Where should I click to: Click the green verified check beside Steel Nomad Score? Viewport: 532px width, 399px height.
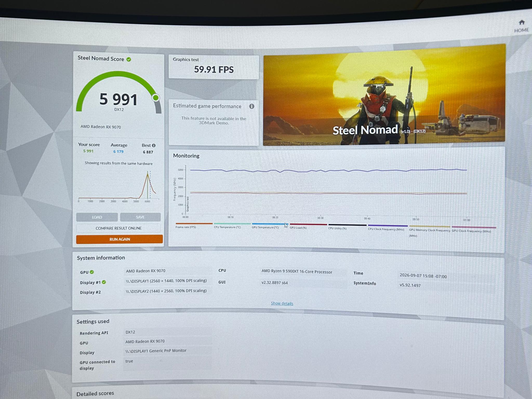click(129, 59)
